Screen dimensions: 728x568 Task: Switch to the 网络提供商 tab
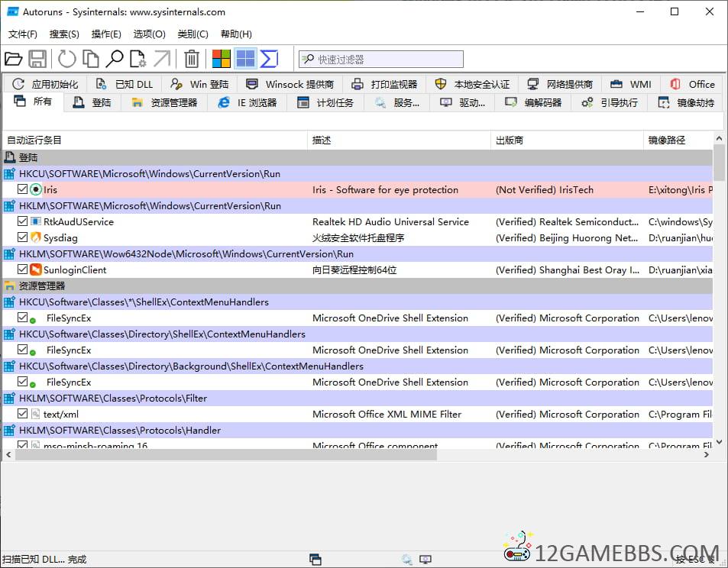(x=560, y=84)
